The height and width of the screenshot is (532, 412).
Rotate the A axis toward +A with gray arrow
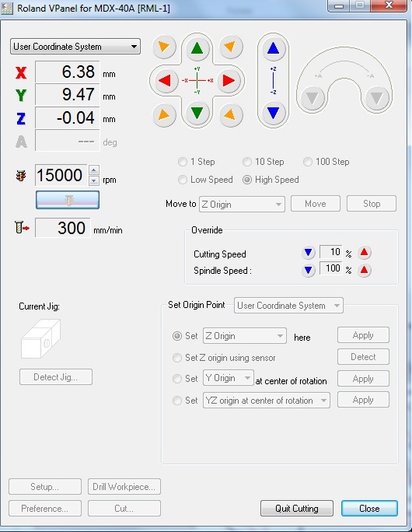click(312, 98)
